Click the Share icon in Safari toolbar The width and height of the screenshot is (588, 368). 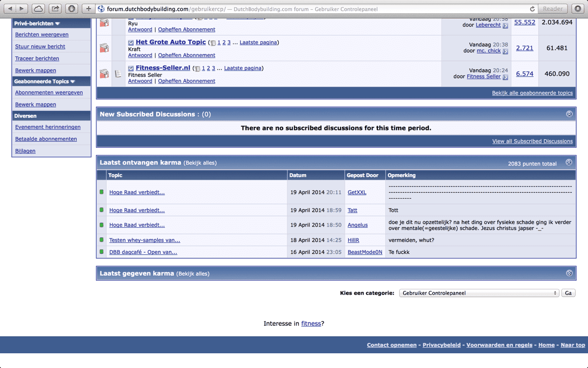point(55,9)
